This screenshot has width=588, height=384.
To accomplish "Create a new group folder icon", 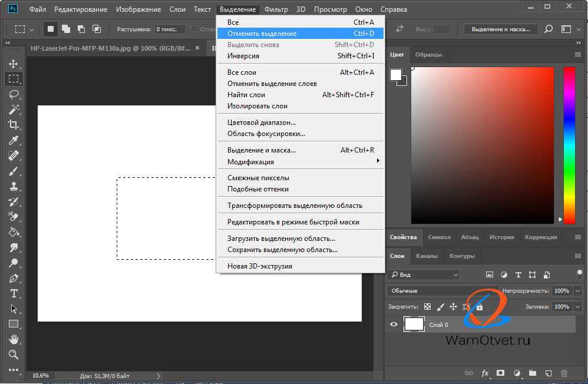I will [x=533, y=373].
